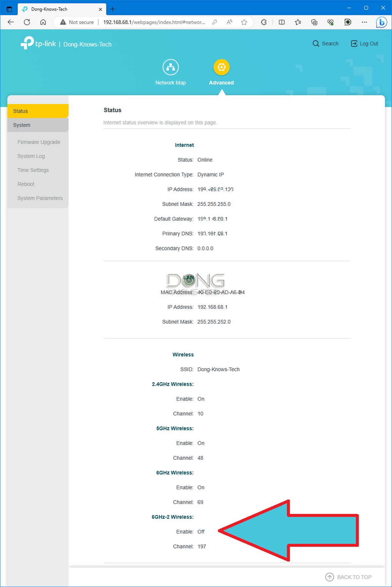Add page to favorites star icon
Image resolution: width=392 pixels, height=587 pixels.
244,22
